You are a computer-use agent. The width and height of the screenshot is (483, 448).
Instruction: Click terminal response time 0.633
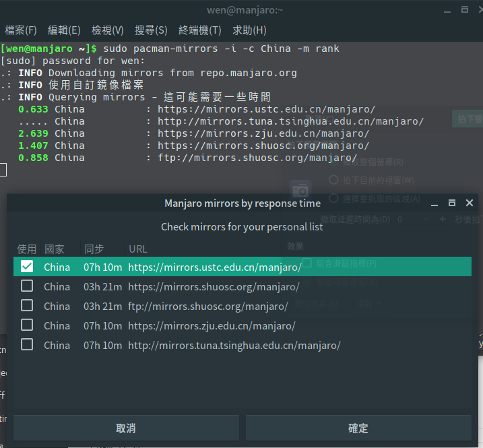(33, 109)
